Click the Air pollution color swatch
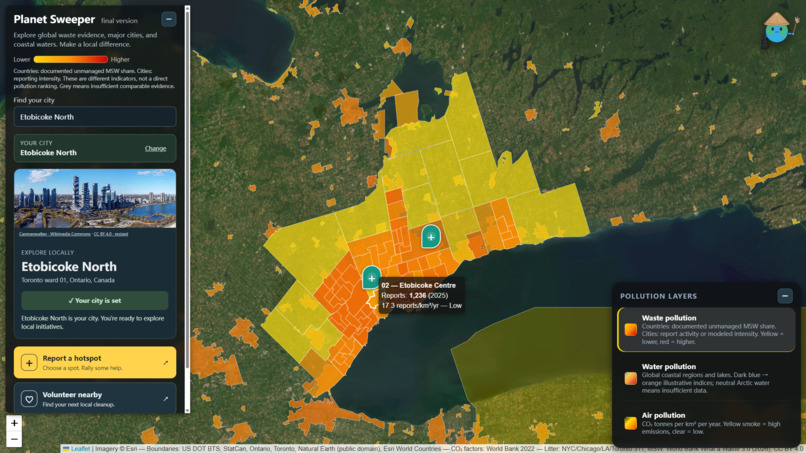The image size is (806, 453). [631, 423]
